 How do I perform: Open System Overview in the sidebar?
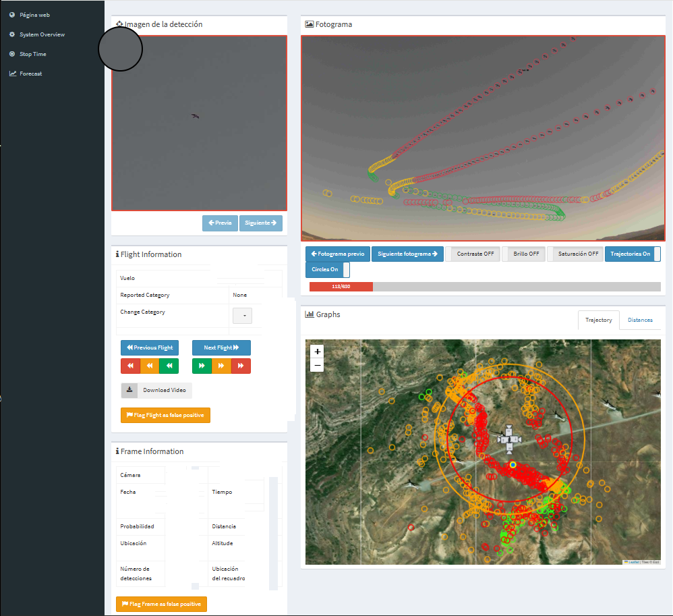pos(42,34)
